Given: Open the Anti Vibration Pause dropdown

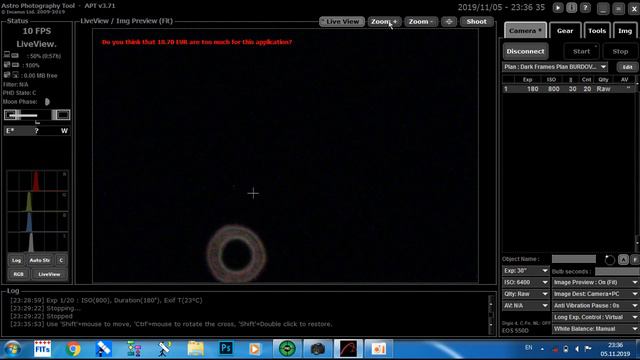Looking at the screenshot, I should pyautogui.click(x=596, y=306).
